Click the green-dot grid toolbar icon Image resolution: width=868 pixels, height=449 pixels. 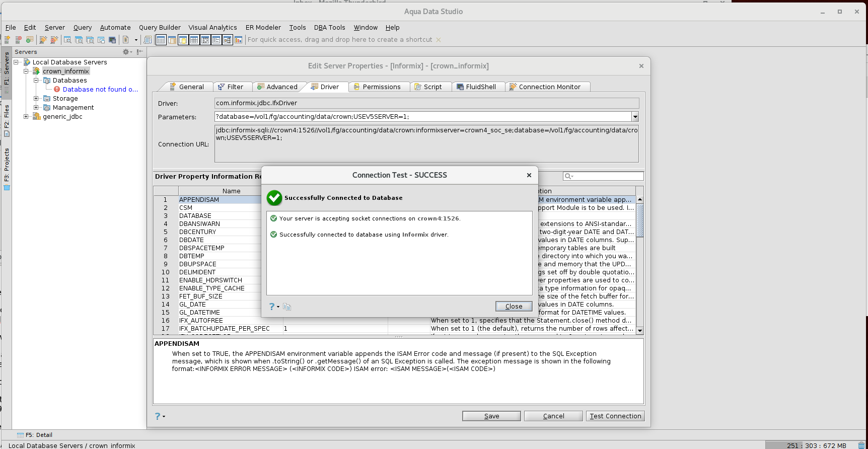point(30,40)
